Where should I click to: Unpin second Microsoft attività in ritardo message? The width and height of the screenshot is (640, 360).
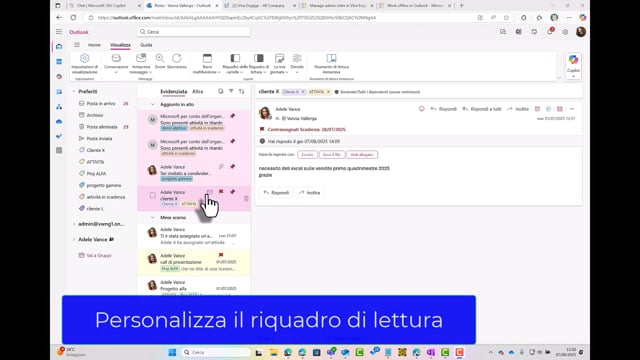233,141
